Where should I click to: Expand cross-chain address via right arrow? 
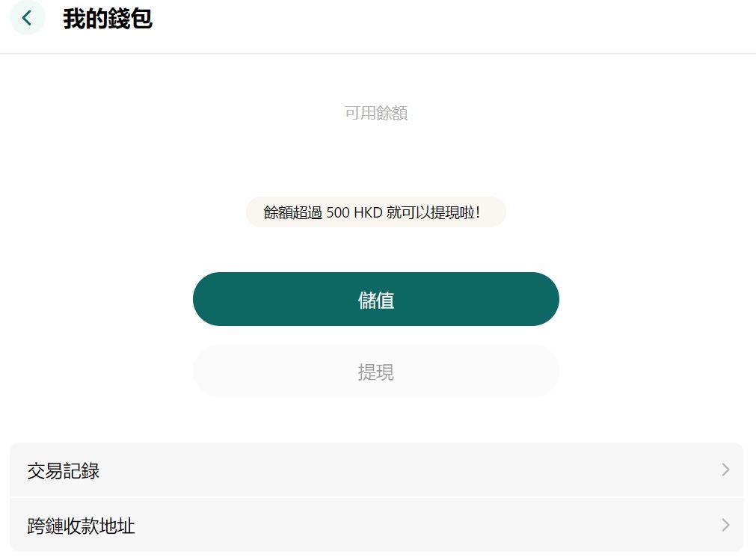coord(725,525)
